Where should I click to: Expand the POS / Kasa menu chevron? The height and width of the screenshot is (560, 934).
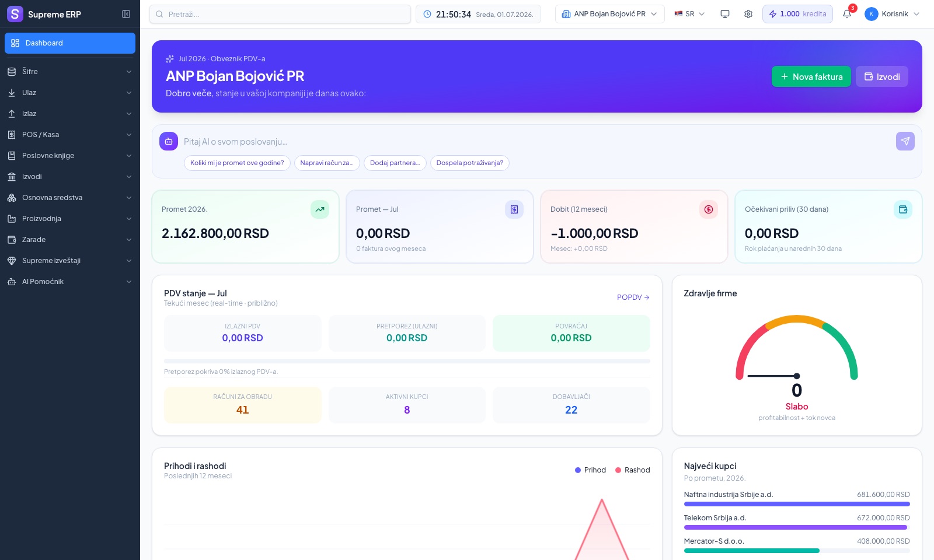(x=129, y=135)
